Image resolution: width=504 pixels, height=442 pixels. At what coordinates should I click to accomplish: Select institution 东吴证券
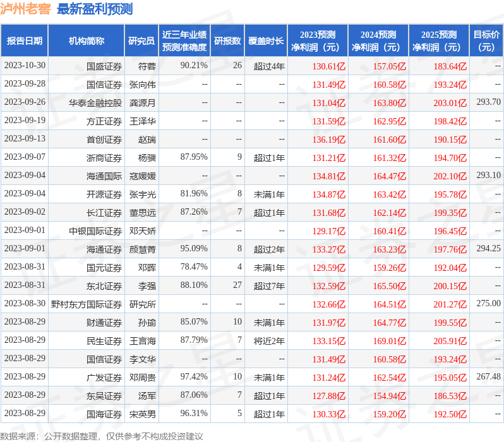[x=104, y=397]
